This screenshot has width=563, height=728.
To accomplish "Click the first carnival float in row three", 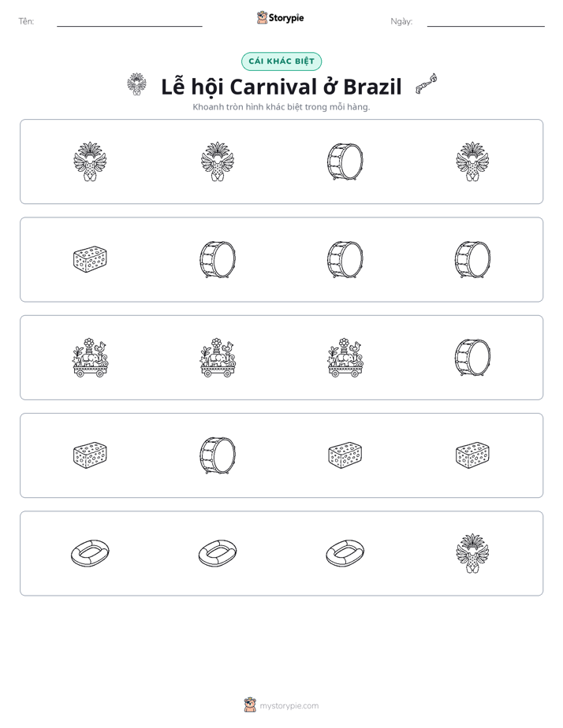I will (90, 358).
